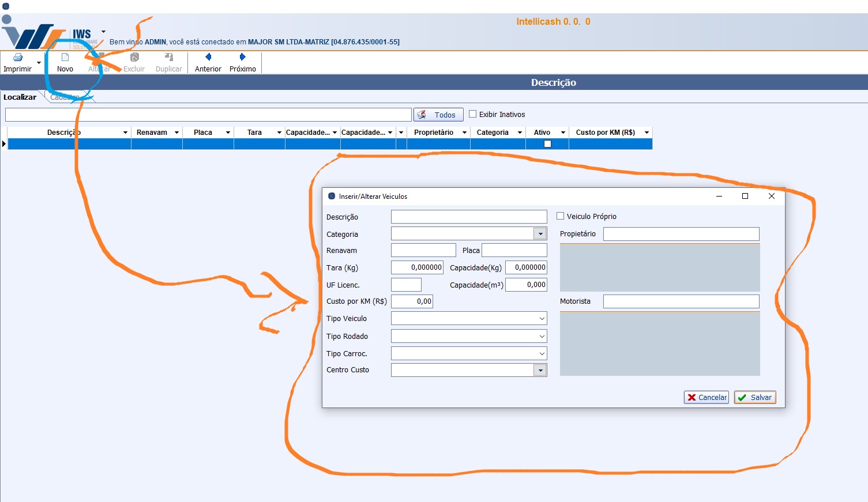Switch to the Cadastro tab

(65, 97)
